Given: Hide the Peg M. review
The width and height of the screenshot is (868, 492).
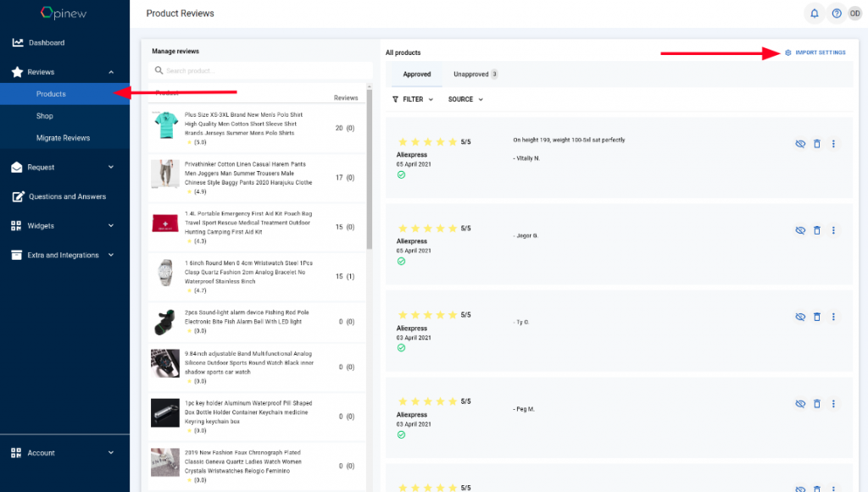Looking at the screenshot, I should click(800, 404).
